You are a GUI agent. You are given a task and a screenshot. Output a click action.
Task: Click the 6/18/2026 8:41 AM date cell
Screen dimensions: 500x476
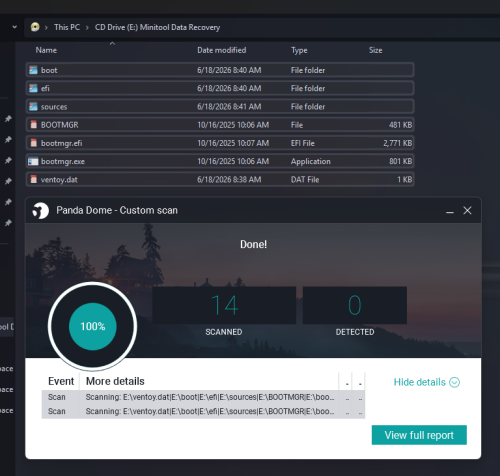(x=229, y=107)
